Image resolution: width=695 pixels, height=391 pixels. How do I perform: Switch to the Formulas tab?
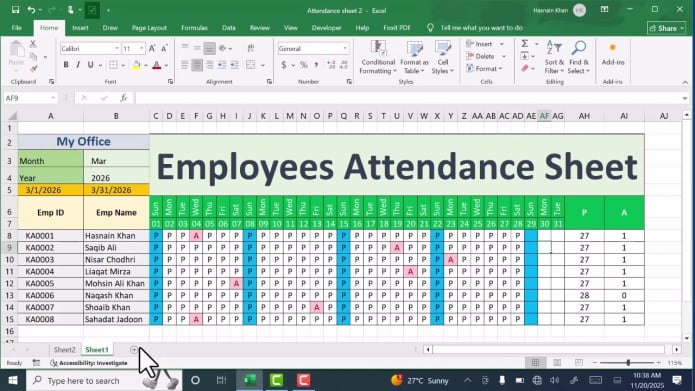click(194, 27)
